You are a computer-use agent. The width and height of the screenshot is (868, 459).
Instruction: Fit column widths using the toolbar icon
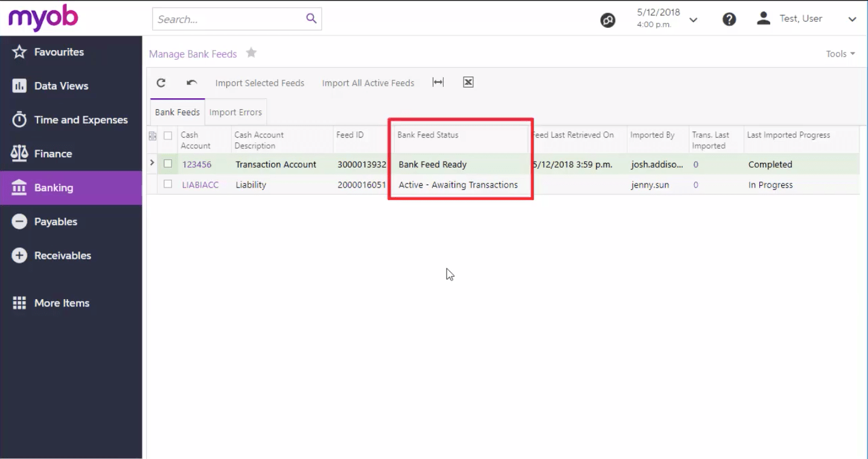click(x=438, y=81)
